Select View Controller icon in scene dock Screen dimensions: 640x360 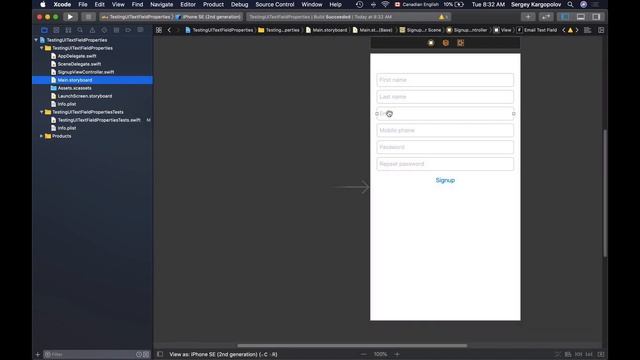(x=431, y=43)
